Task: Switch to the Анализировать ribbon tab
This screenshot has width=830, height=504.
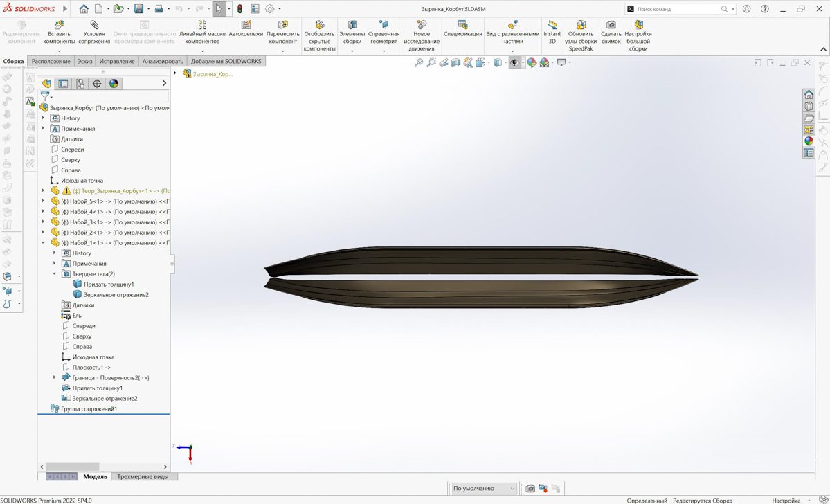Action: click(x=163, y=62)
